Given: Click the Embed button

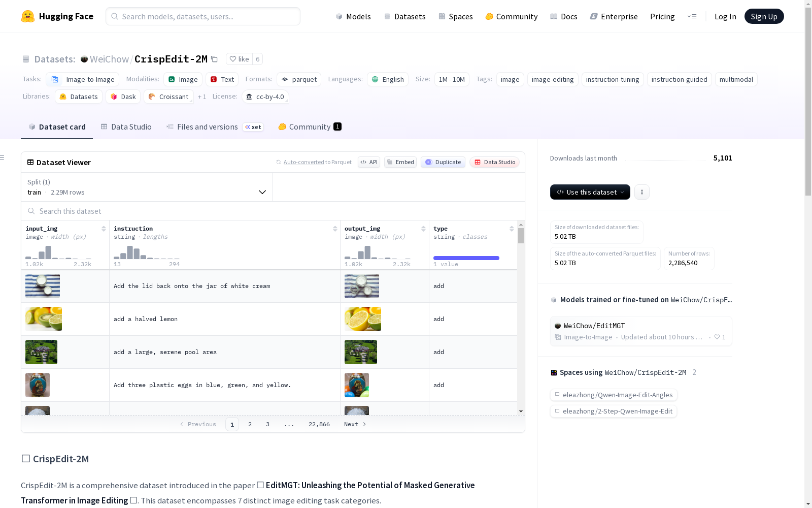Looking at the screenshot, I should pyautogui.click(x=400, y=162).
